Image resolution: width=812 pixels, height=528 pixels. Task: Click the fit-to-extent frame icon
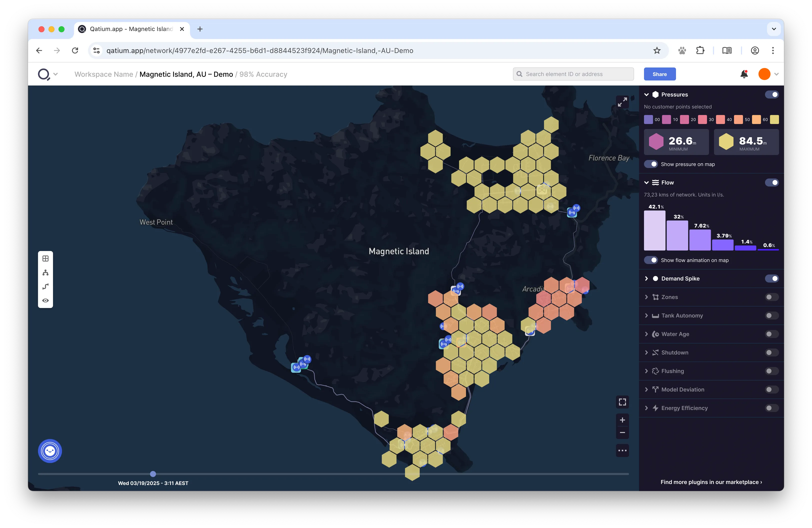(x=622, y=402)
